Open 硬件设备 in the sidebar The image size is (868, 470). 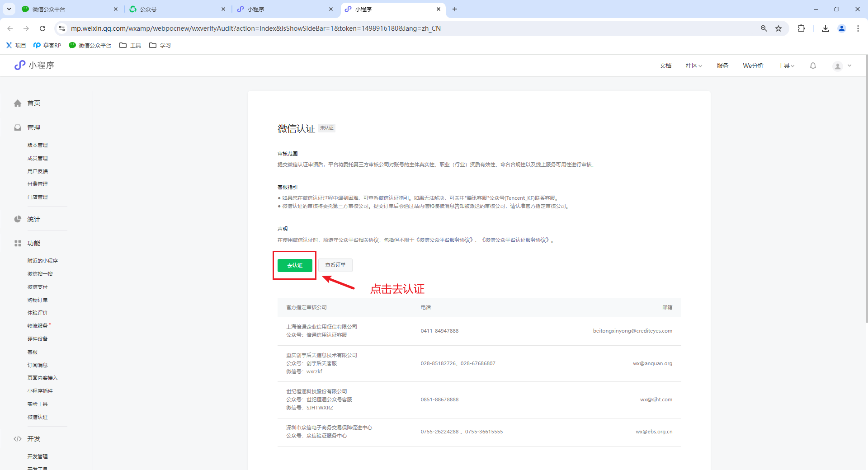tap(38, 339)
